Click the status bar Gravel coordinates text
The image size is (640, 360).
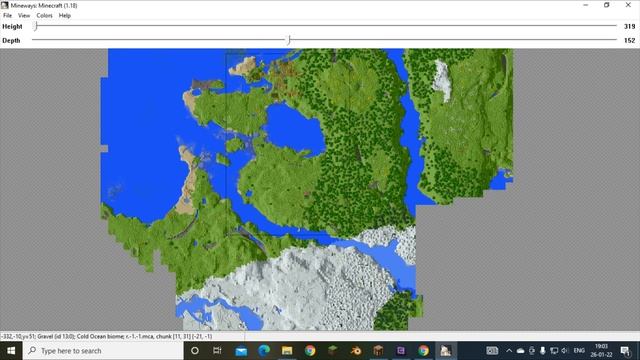pos(107,336)
